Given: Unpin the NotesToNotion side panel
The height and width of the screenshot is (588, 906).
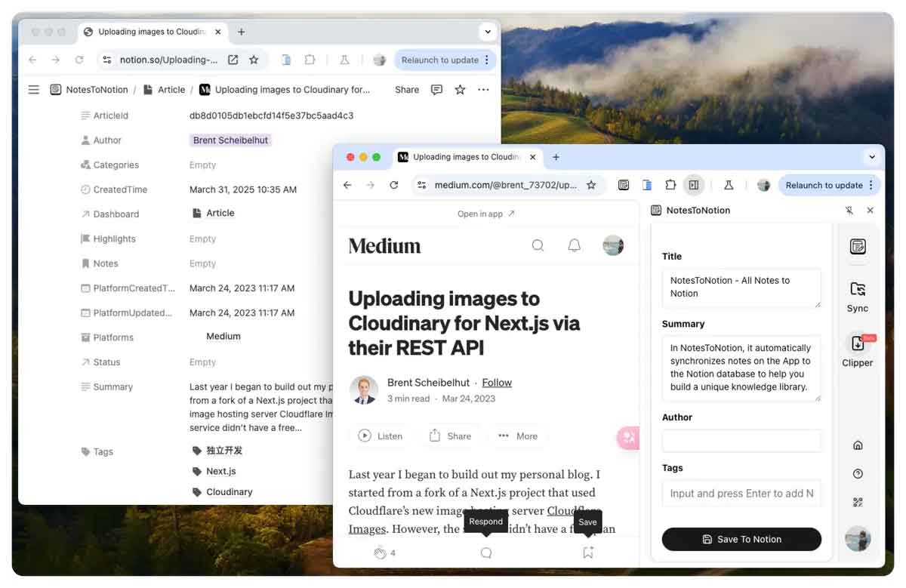Looking at the screenshot, I should point(849,211).
